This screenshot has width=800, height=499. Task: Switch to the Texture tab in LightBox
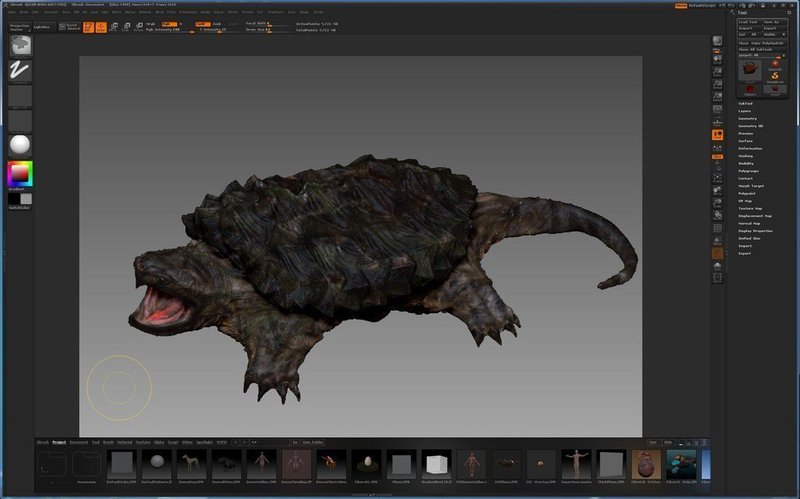click(x=143, y=442)
